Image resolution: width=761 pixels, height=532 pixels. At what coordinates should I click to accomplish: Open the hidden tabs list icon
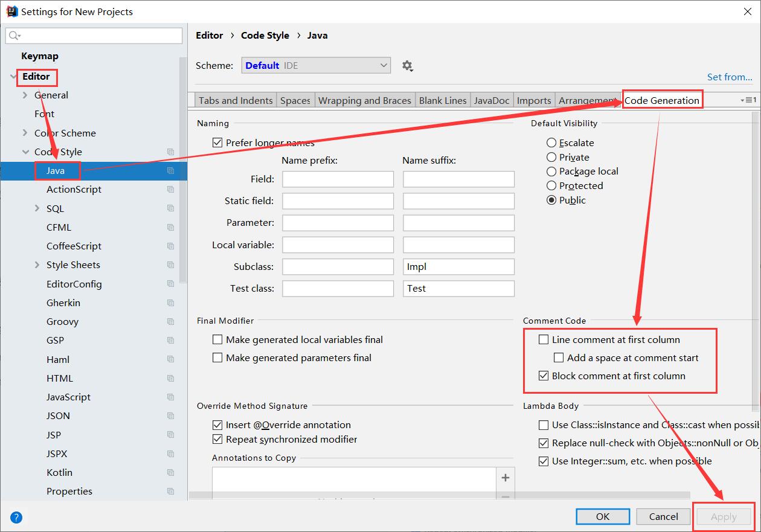pyautogui.click(x=748, y=100)
